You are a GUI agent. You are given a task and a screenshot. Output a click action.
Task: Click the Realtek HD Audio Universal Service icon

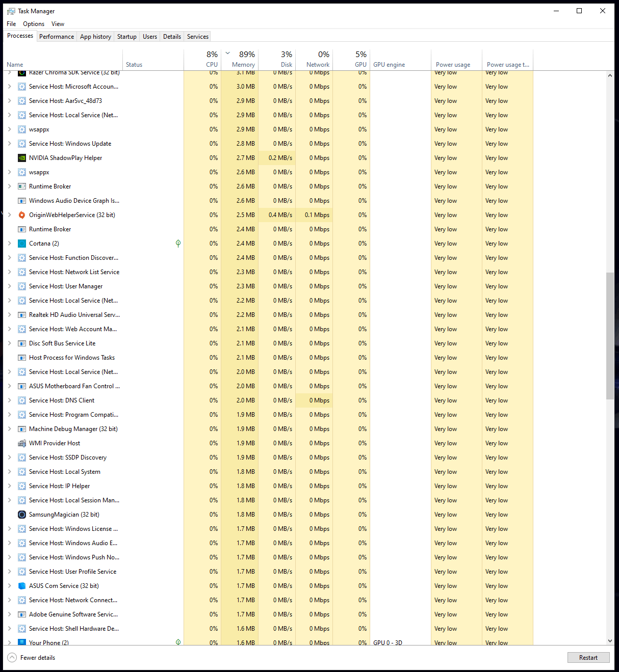pyautogui.click(x=22, y=315)
